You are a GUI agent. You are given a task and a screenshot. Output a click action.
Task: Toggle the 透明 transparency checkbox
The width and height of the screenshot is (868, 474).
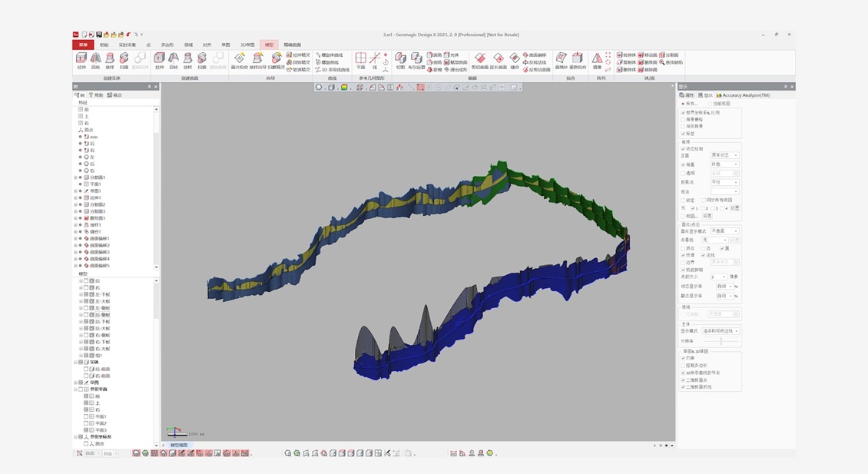tap(683, 174)
